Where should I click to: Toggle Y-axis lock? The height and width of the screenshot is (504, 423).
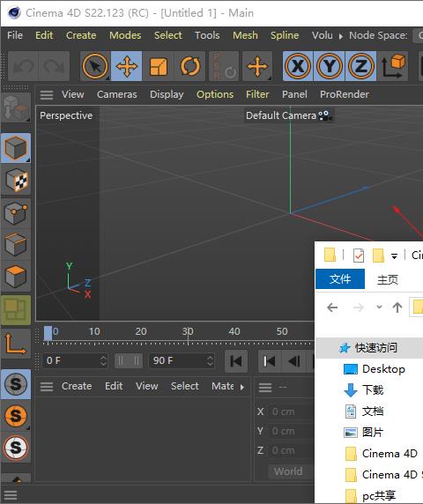(329, 67)
